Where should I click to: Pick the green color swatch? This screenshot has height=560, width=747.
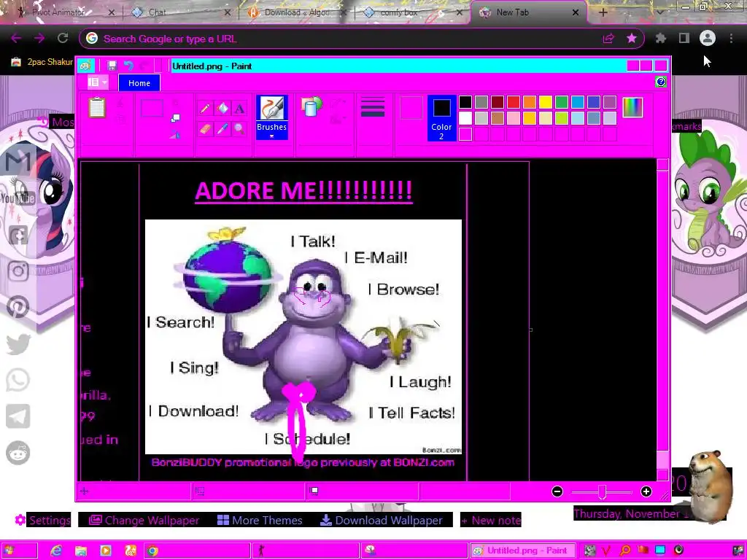pos(562,102)
